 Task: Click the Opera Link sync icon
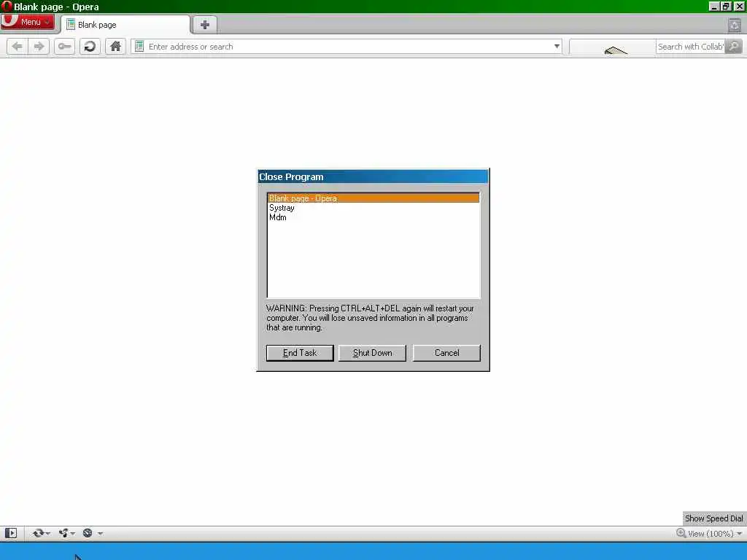pos(38,533)
